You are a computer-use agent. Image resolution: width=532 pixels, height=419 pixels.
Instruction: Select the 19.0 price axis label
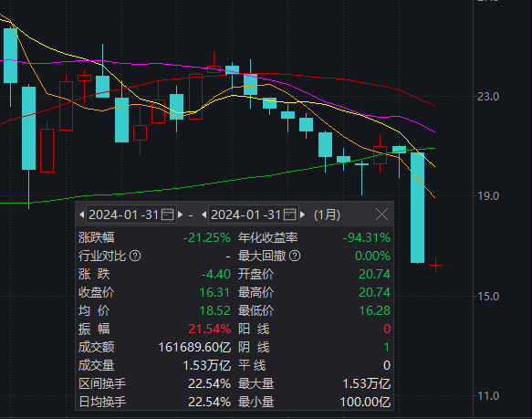click(488, 196)
